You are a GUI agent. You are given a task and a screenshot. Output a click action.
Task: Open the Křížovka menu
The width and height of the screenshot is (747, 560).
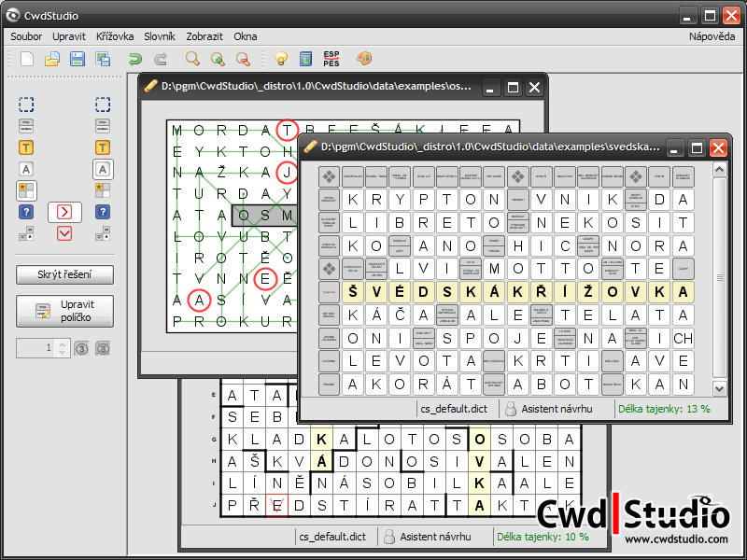coord(115,36)
